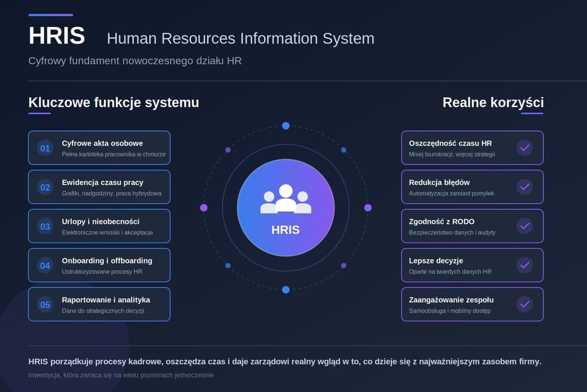Click Dane do strategicznych decyzji text
The height and width of the screenshot is (392, 587).
[103, 311]
